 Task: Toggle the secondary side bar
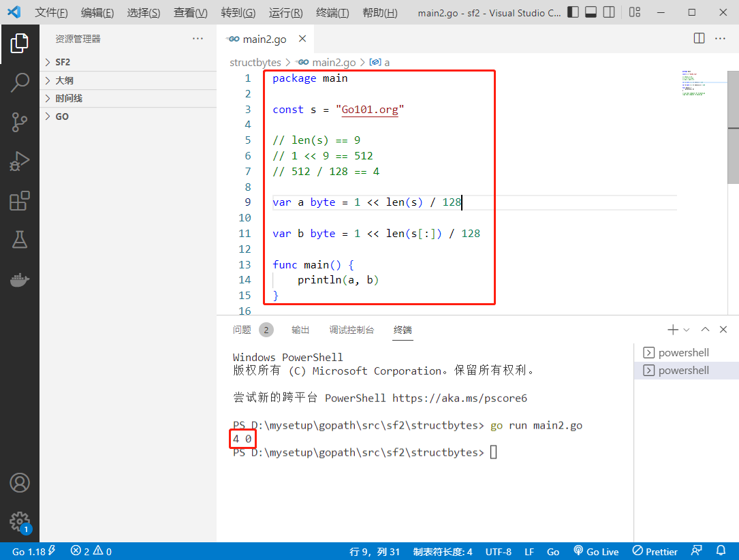608,12
